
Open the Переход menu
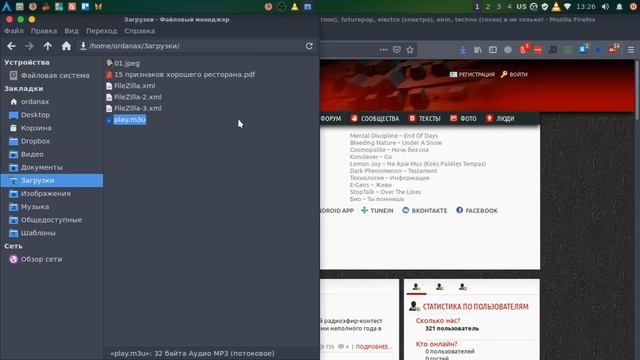101,31
